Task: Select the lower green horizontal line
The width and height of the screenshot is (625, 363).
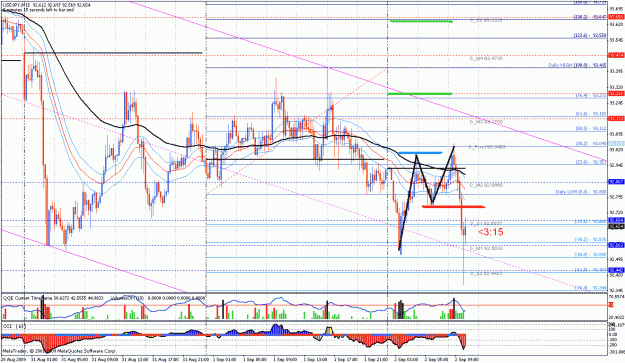Action: coord(420,94)
